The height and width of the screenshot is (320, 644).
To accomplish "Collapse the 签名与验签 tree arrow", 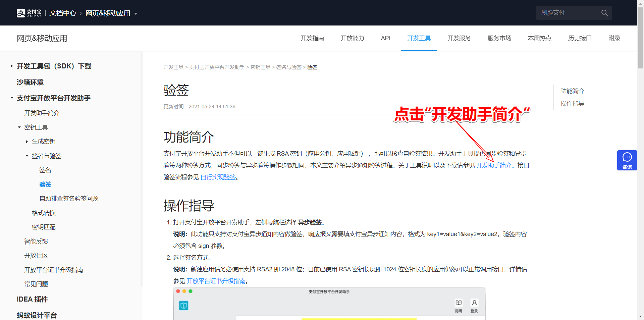I will click(27, 156).
